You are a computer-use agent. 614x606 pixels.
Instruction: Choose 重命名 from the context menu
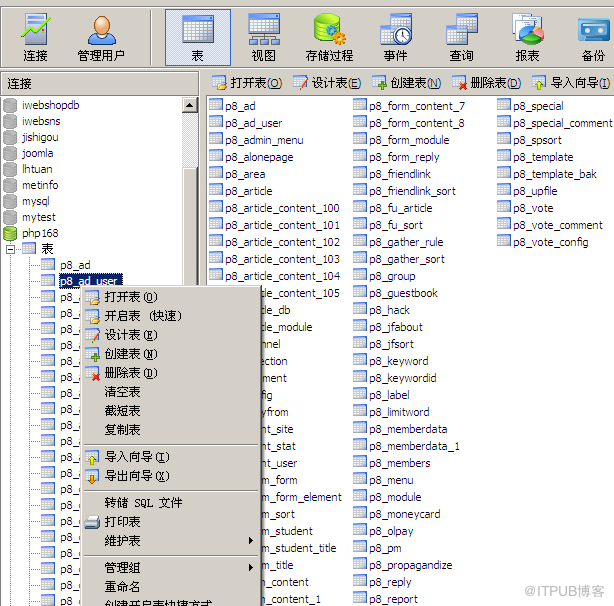click(170, 587)
